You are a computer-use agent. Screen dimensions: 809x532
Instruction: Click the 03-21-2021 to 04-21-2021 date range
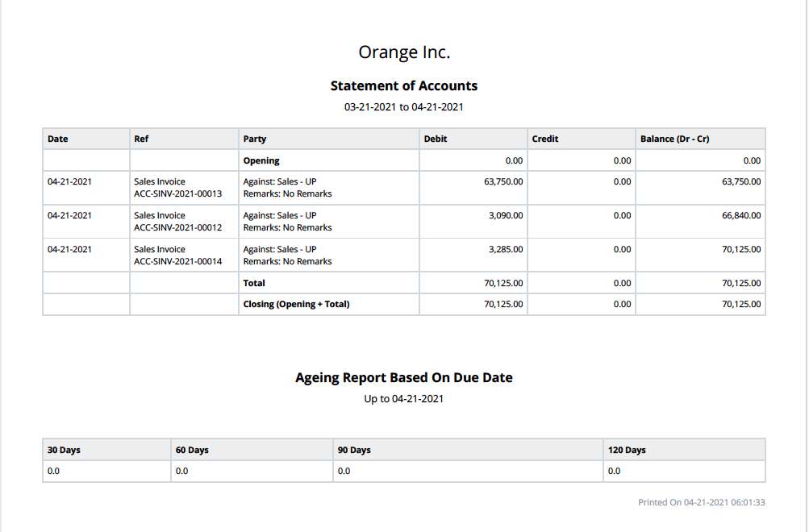[x=403, y=106]
